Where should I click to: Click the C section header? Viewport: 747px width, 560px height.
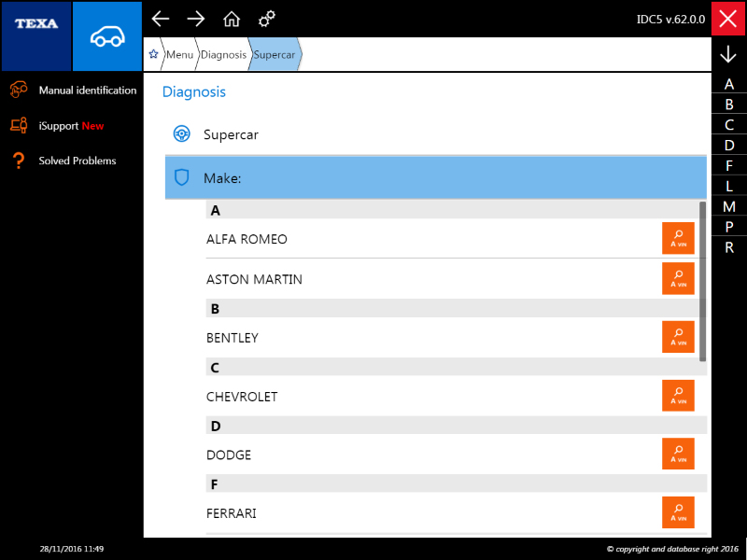(x=456, y=367)
